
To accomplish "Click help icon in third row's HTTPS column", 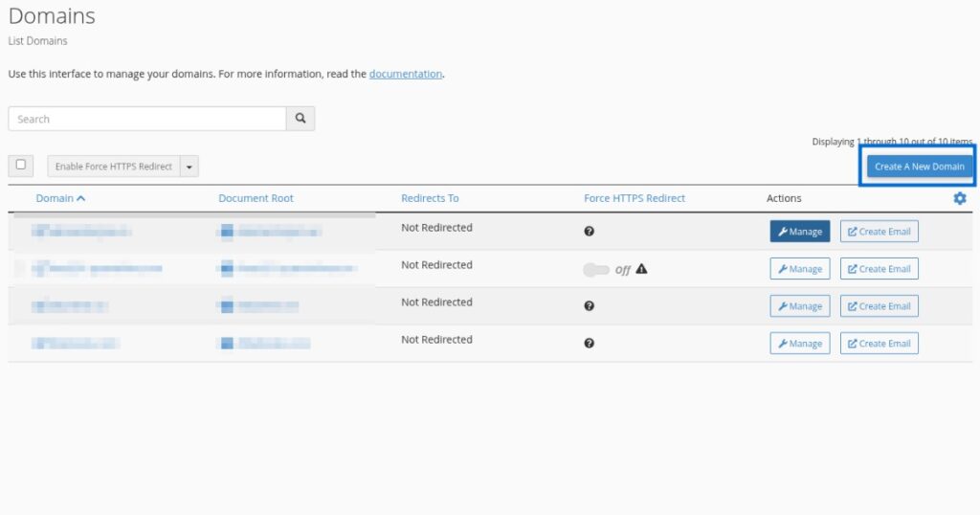I will pyautogui.click(x=590, y=306).
